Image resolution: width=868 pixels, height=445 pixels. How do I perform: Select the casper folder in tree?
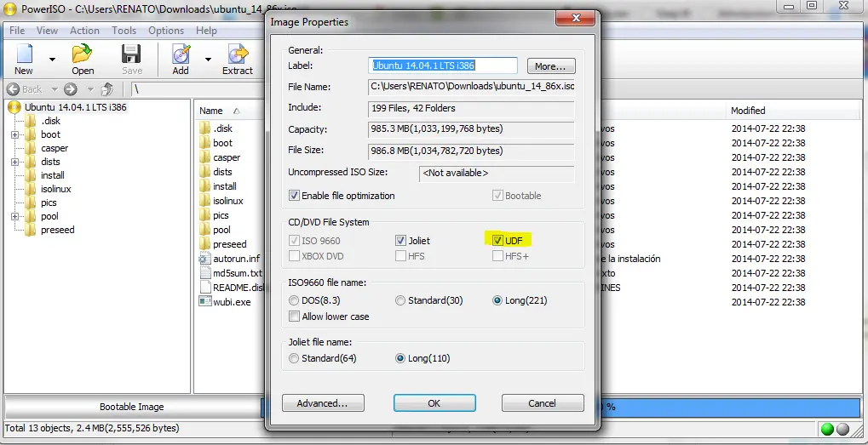point(55,148)
